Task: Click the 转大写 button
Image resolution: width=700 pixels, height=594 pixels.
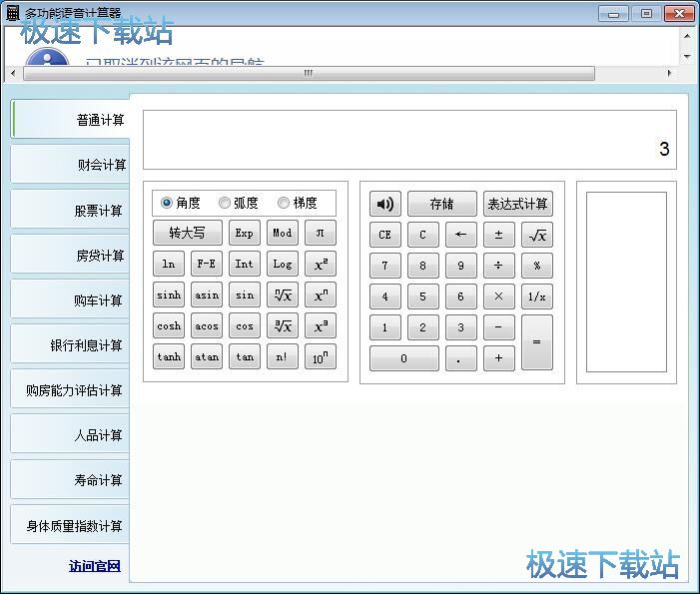Action: point(188,233)
